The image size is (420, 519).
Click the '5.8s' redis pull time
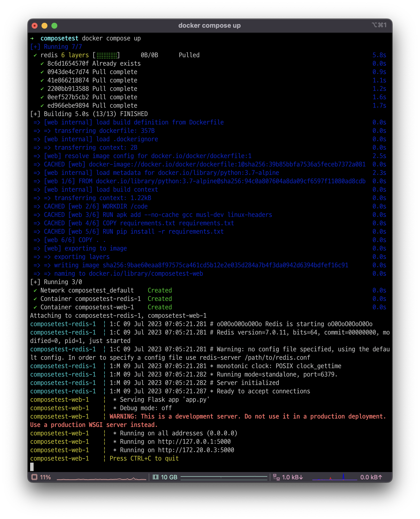tap(379, 55)
